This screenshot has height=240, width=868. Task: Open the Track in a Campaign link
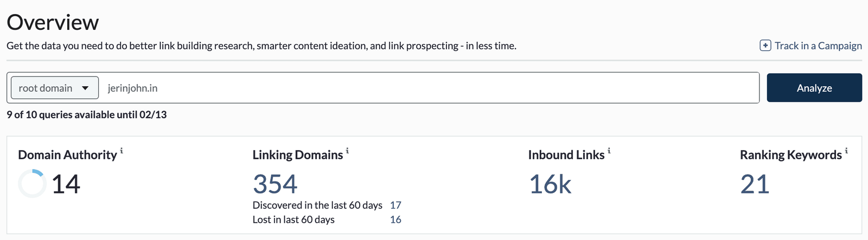[x=818, y=46]
